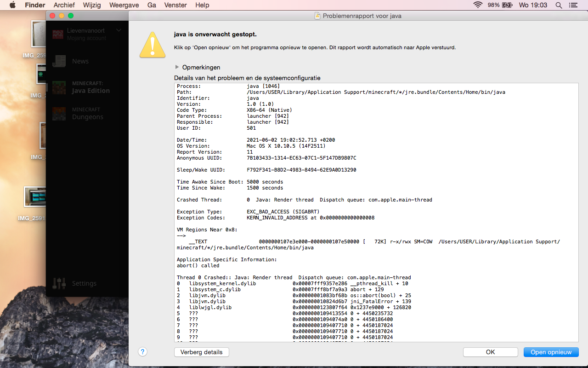This screenshot has width=588, height=368.
Task: Click the 'Exception Codes: KERN_INVALID_ADDRESS' line
Action: 276,218
